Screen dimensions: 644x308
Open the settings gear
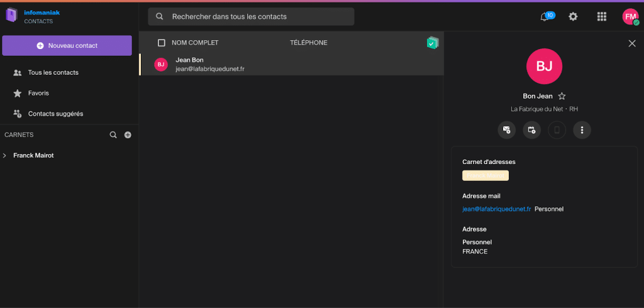tap(573, 17)
